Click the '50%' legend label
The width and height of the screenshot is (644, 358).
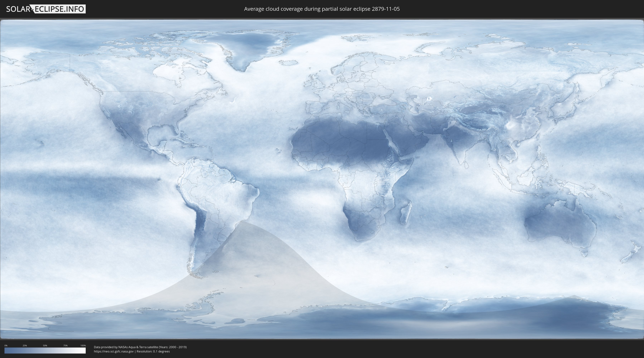(45, 345)
